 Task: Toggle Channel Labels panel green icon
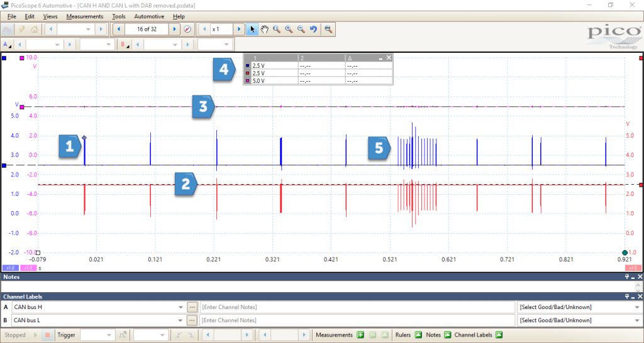[x=499, y=335]
